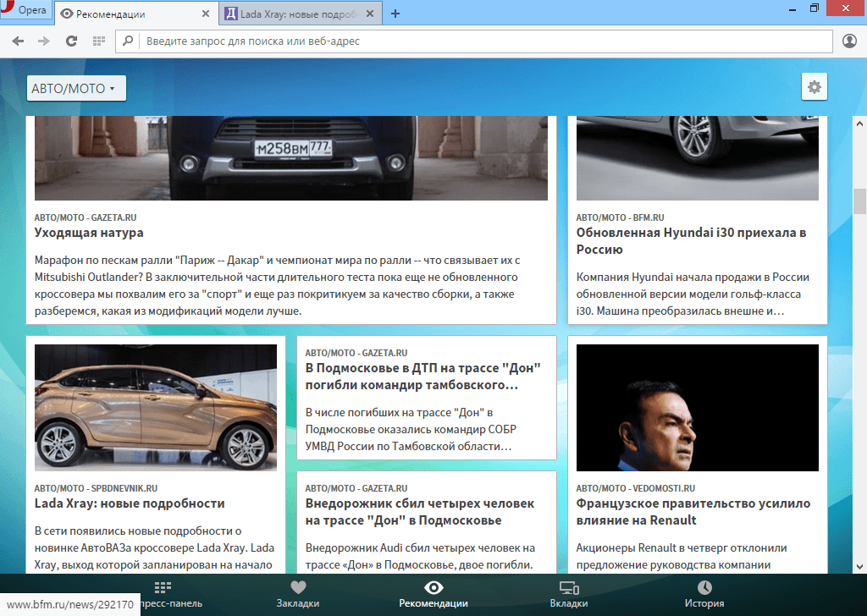
Task: Click Марафон по пескам description text
Action: 278,286
